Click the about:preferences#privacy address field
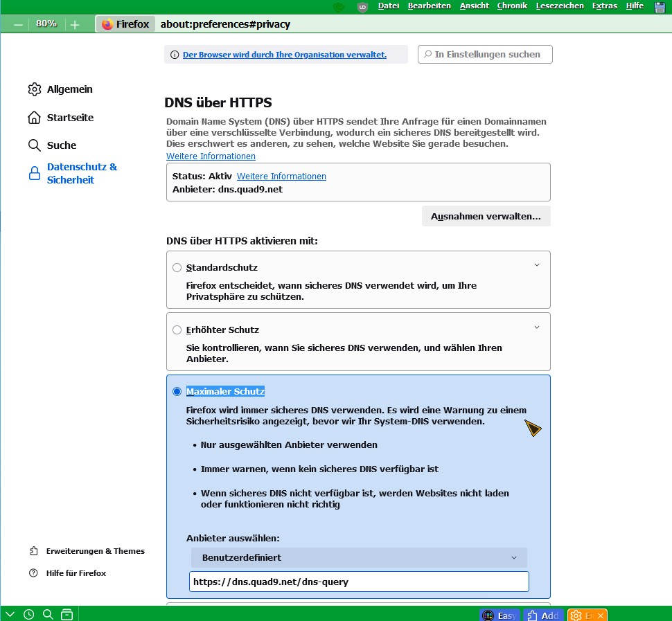This screenshot has width=672, height=621. [225, 24]
